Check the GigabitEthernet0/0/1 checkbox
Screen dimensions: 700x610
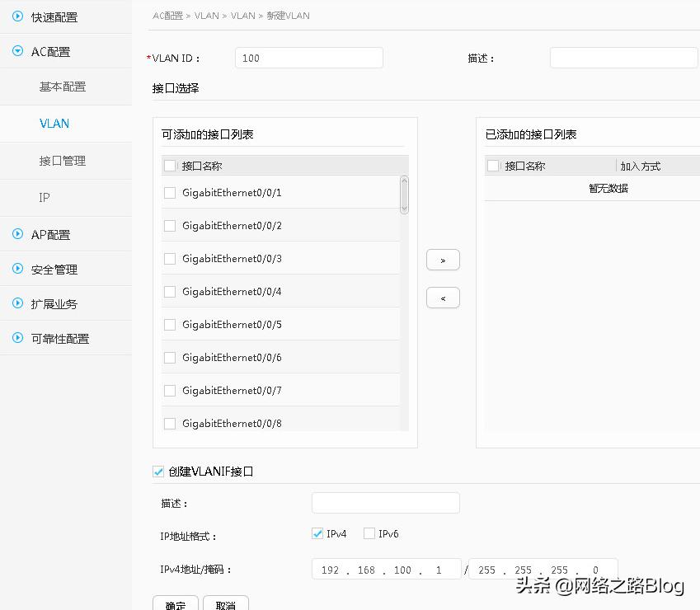pos(169,192)
